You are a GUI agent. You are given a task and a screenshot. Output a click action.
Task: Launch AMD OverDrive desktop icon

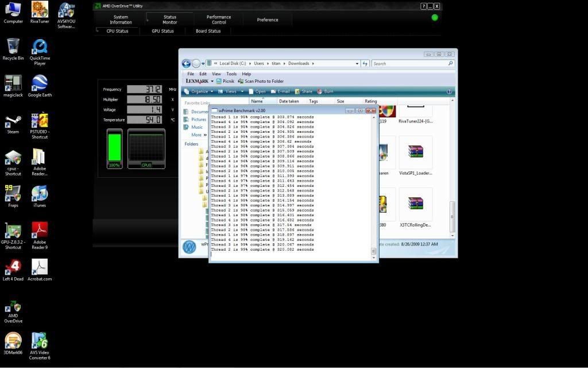click(x=13, y=312)
